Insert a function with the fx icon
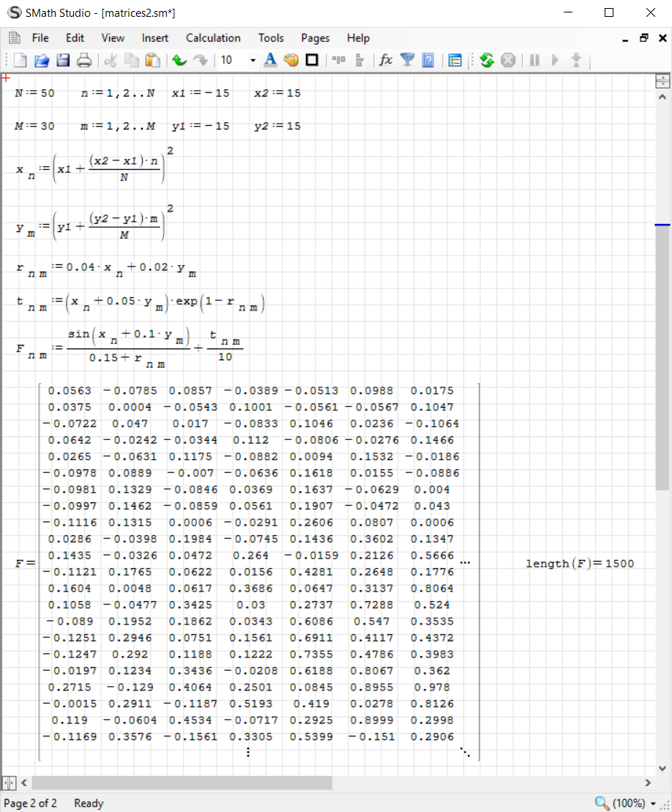The height and width of the screenshot is (812, 672). pyautogui.click(x=385, y=61)
